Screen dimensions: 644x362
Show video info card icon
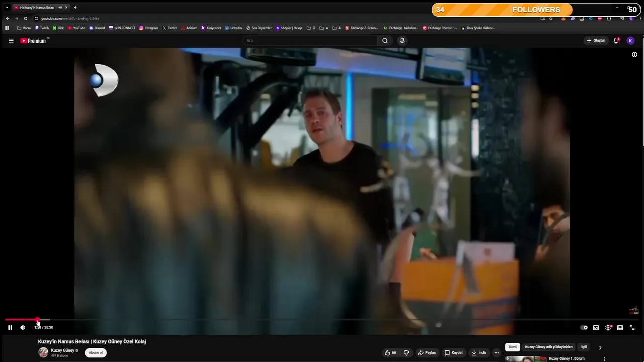(634, 55)
